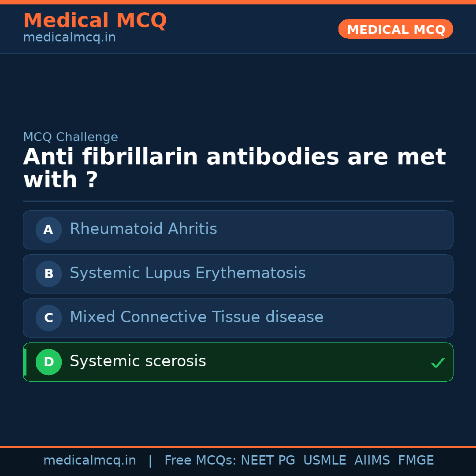Choose the letter C option circle
476x476 pixels.
coord(48,318)
